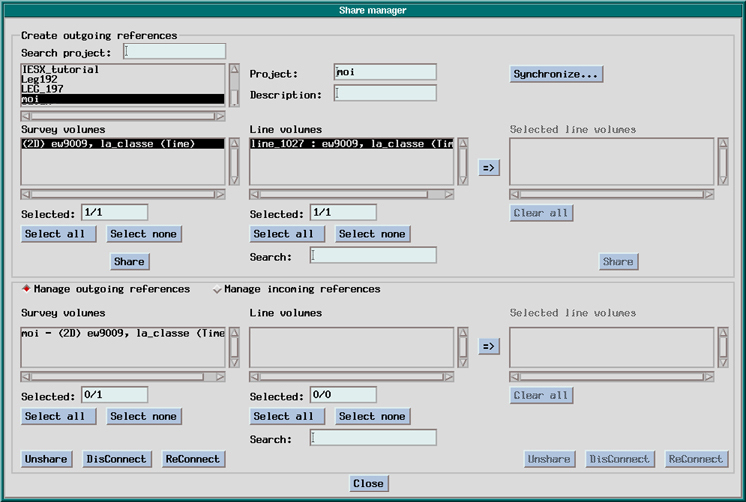Click lower Line volumes scroll up arrow
Image resolution: width=746 pixels, height=502 pixels.
[463, 332]
